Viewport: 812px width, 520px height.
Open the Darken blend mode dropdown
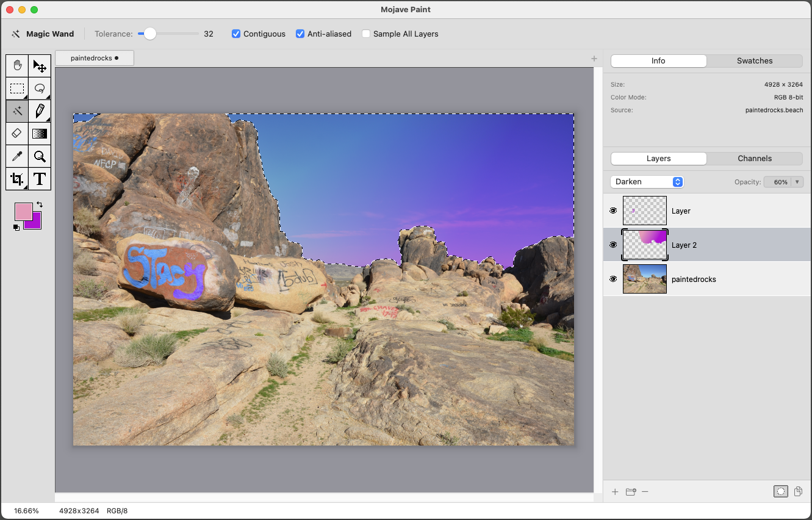(647, 182)
